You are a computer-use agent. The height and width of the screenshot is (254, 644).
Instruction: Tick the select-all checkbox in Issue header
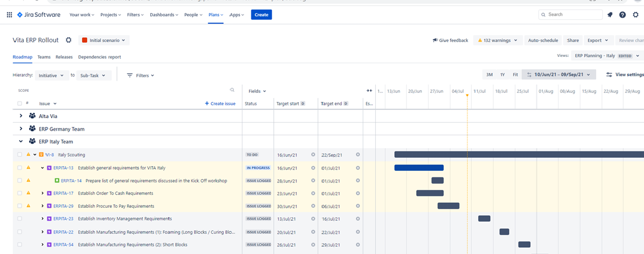(19, 104)
